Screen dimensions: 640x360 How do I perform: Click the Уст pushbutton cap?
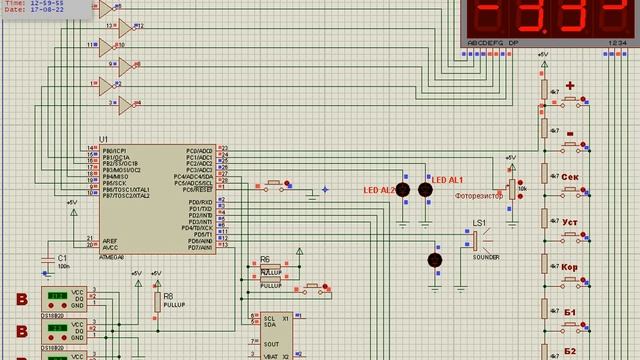click(x=570, y=234)
